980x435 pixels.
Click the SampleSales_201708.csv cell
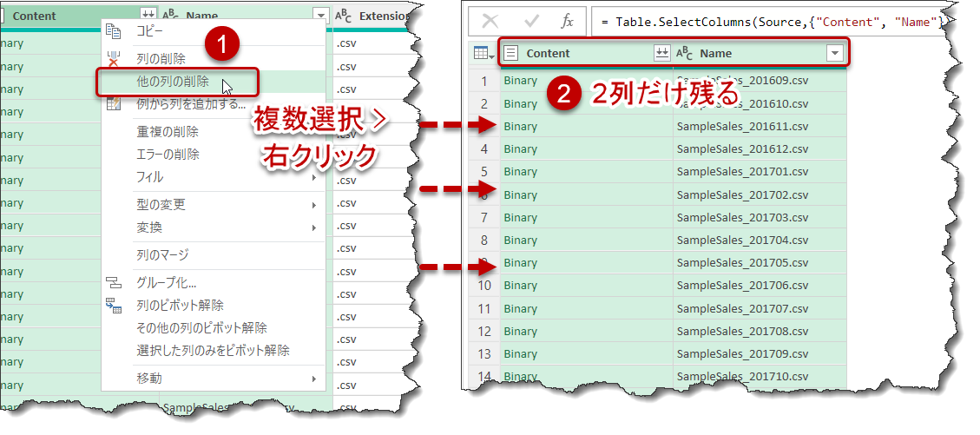point(760,332)
